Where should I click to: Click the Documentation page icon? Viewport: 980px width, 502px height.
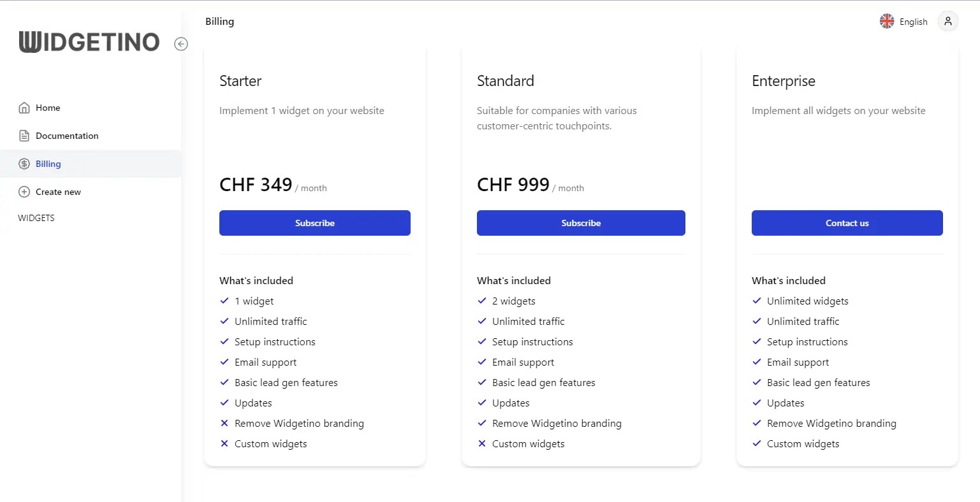pyautogui.click(x=24, y=136)
